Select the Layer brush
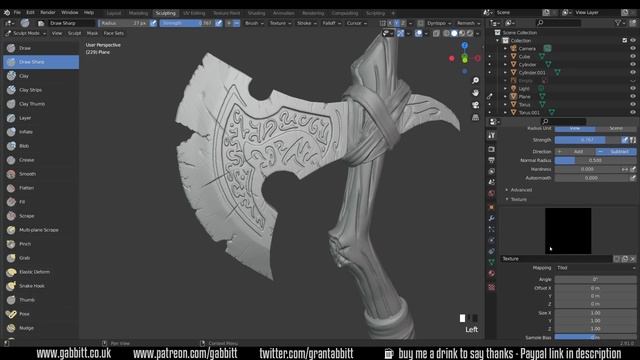 click(41, 118)
